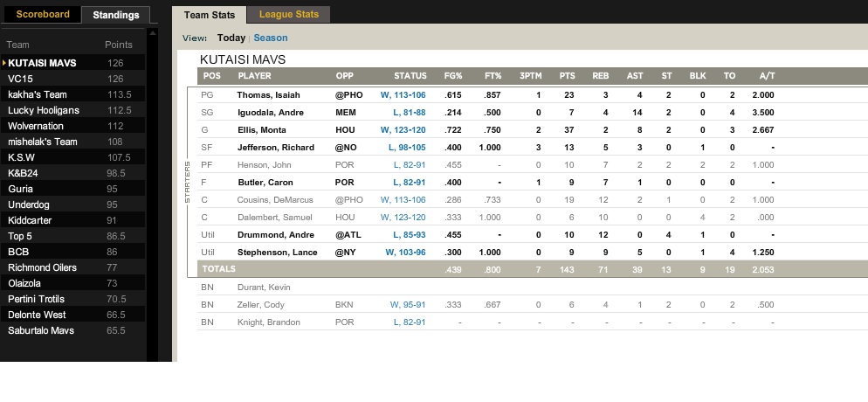Switch to the Scoreboard tab
This screenshot has width=868, height=402.
click(43, 14)
